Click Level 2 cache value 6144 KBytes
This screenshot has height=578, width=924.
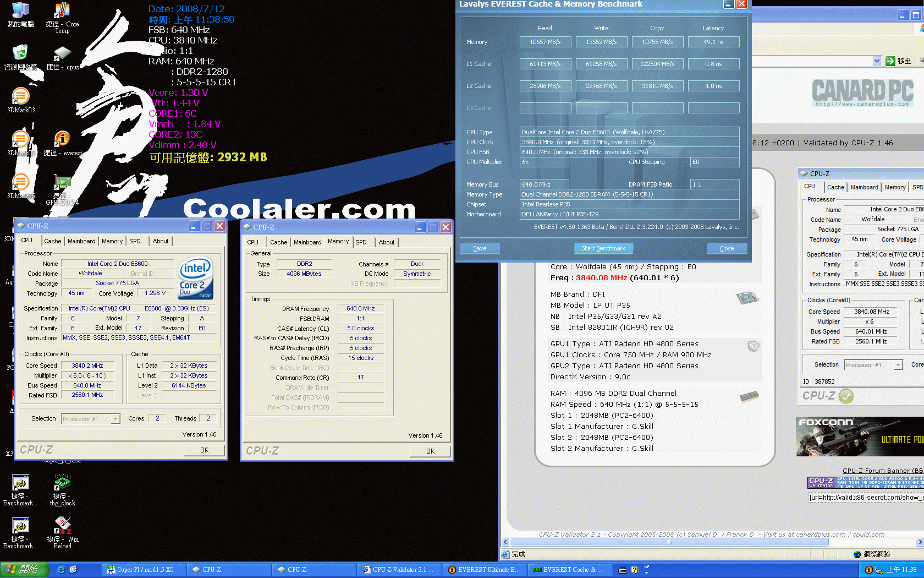click(189, 385)
